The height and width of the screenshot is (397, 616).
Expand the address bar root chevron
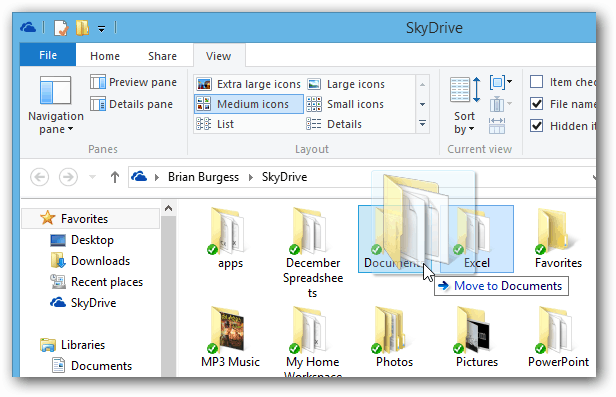(157, 177)
